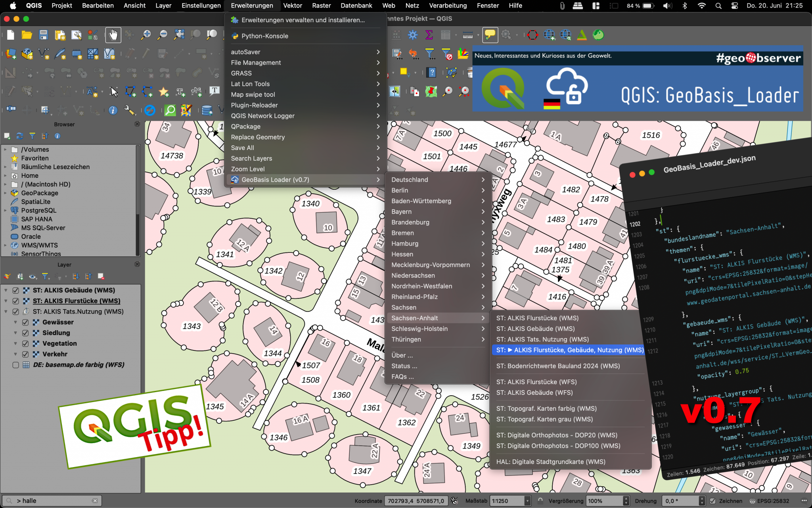Collapse the ST: ALKIS Tats.Nutzung group

pos(6,312)
